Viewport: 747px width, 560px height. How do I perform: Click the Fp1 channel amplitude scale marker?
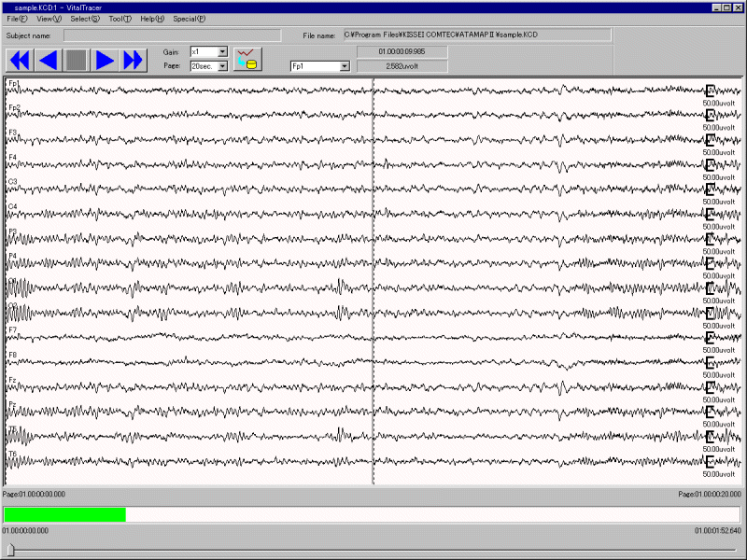pyautogui.click(x=711, y=91)
